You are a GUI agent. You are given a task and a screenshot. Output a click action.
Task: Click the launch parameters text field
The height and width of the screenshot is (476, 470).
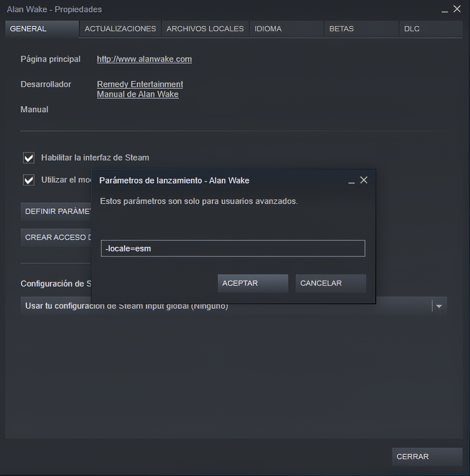click(x=233, y=248)
